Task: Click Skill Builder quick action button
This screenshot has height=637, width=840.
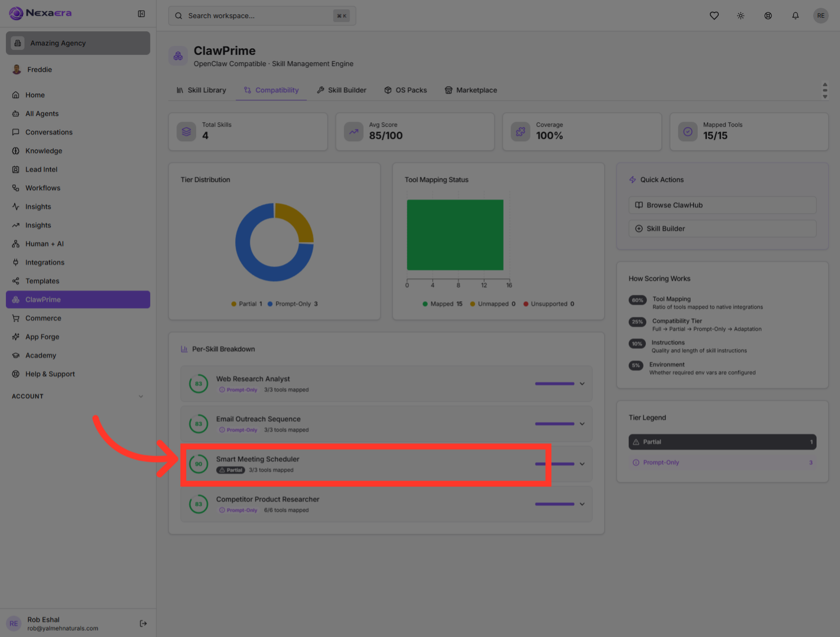Action: (722, 228)
